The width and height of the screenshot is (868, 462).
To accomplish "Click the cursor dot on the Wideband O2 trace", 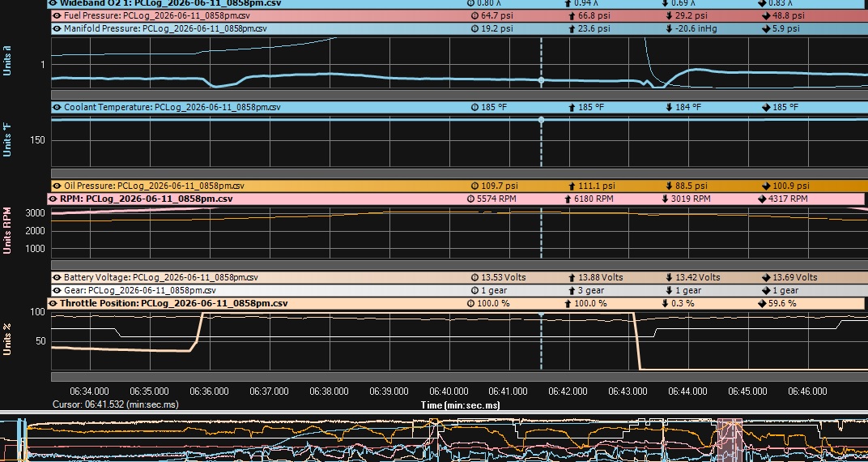I will (542, 80).
